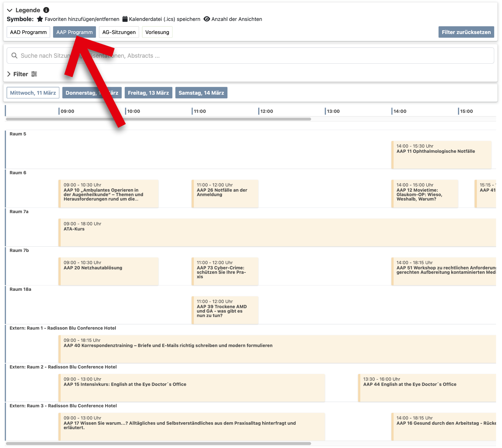Disable the AAP Programm filter
The width and height of the screenshot is (502, 448).
pyautogui.click(x=74, y=32)
